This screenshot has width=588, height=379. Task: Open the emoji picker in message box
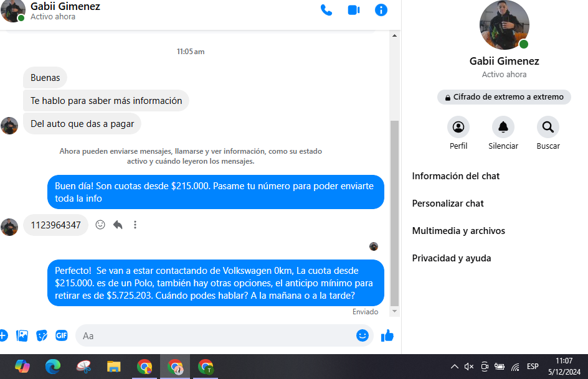(x=362, y=335)
